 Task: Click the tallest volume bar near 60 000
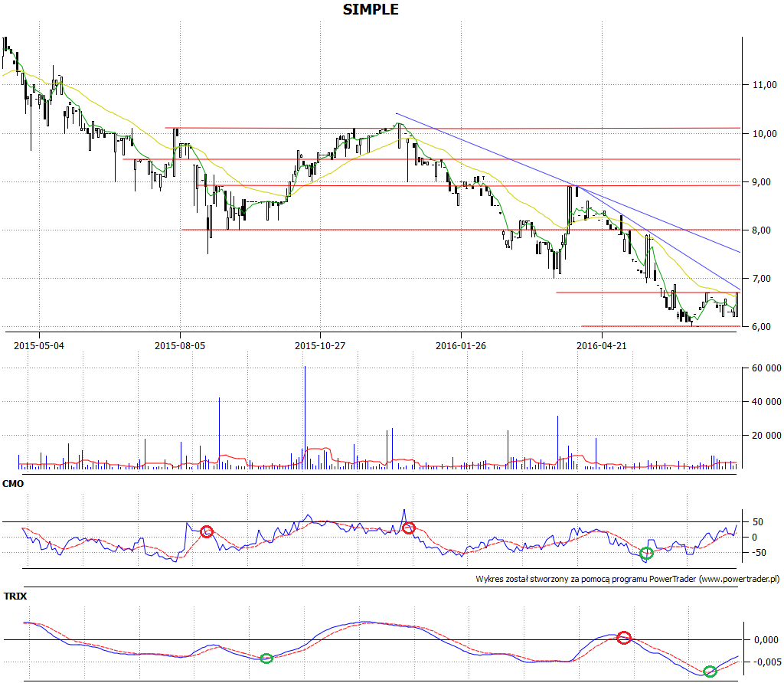pyautogui.click(x=305, y=417)
